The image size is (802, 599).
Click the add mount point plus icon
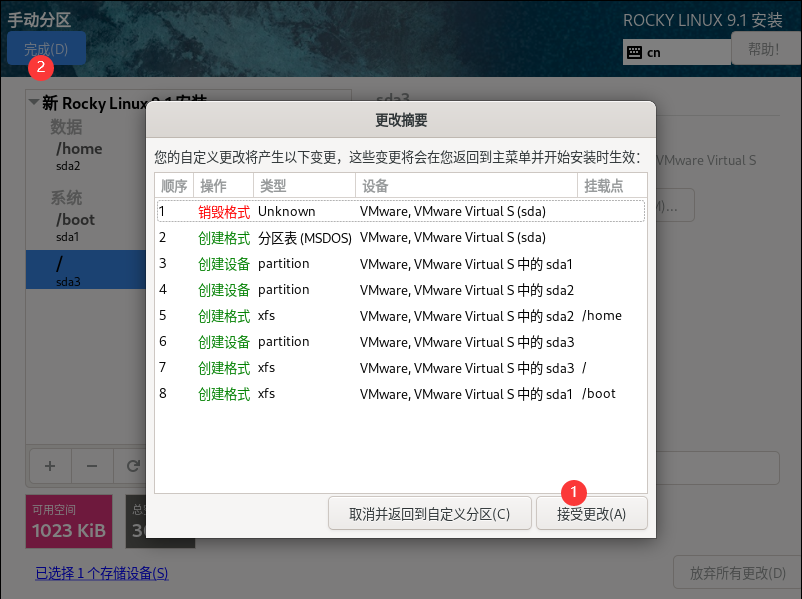point(50,466)
